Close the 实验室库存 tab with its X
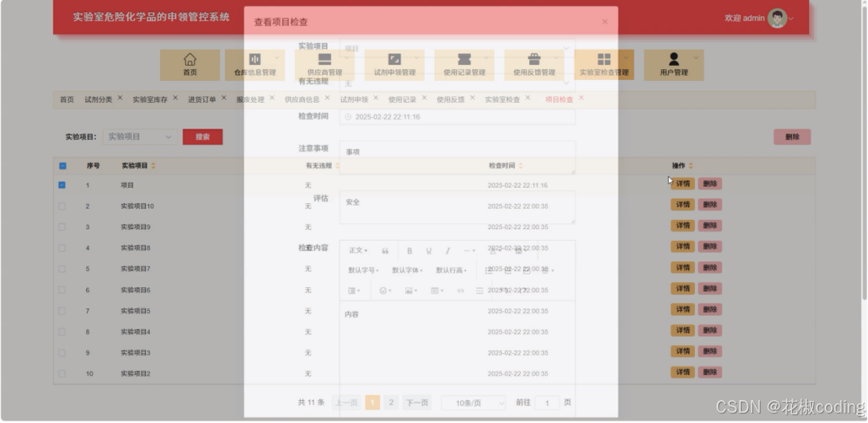Image resolution: width=868 pixels, height=423 pixels. pos(176,97)
